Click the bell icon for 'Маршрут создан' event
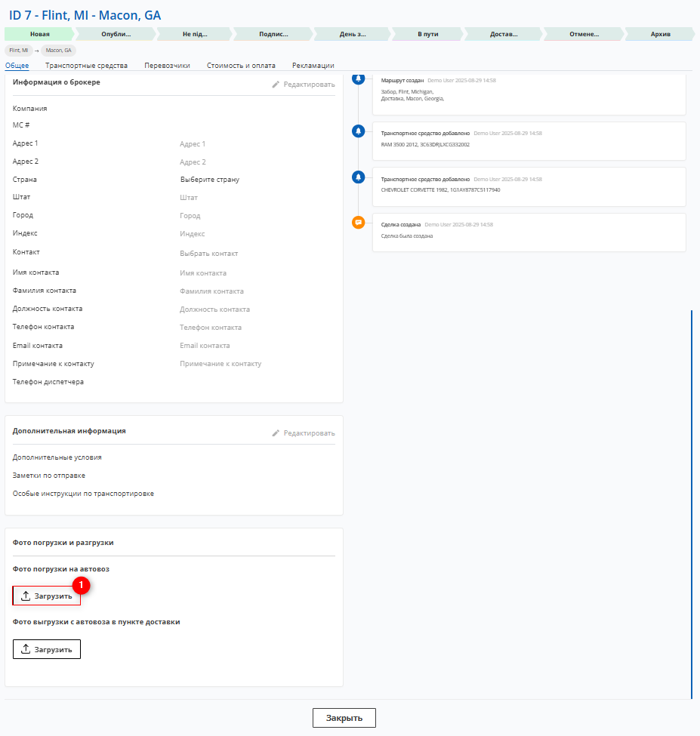Screen dimensions: 700x736 [359, 79]
